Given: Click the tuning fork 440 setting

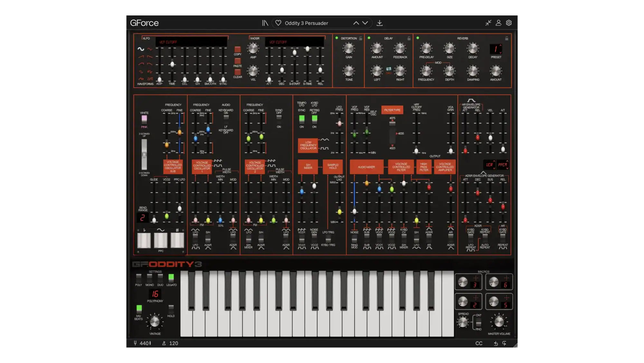Looking at the screenshot, I should point(142,343).
